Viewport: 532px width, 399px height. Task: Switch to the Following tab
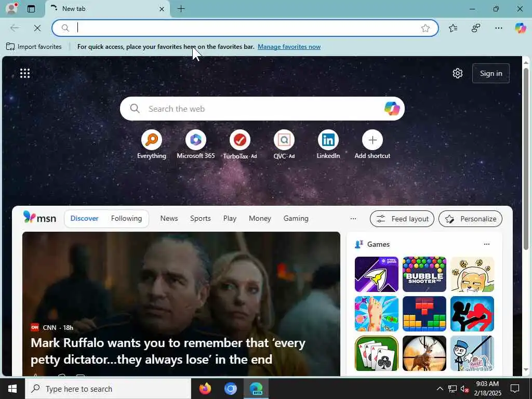click(x=127, y=219)
